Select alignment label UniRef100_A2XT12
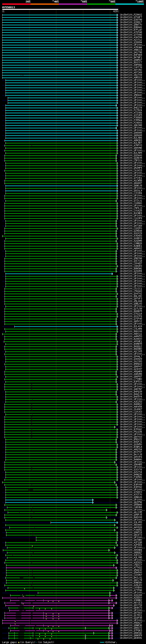The height and width of the screenshot is (644, 146). coord(131,40)
